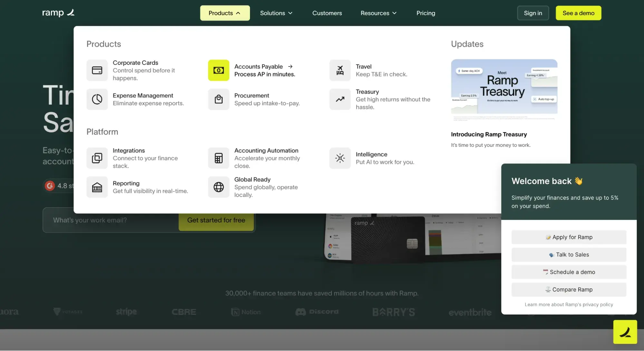This screenshot has height=351, width=644.
Task: Click the Expense Management pie chart icon
Action: 97,99
